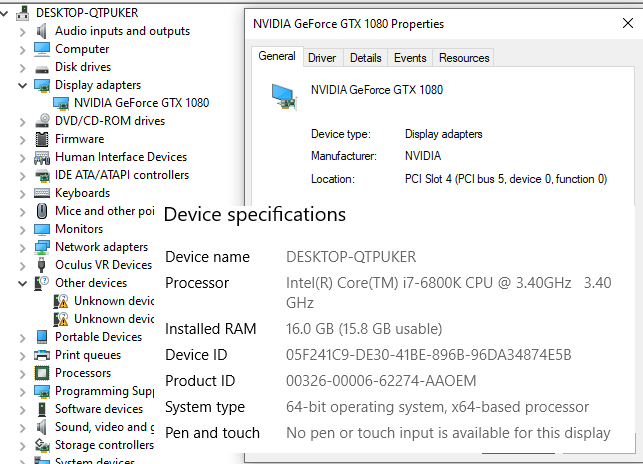Click the Installed RAM value 16.0 GB
Viewport: 643px width, 464px height.
364,329
